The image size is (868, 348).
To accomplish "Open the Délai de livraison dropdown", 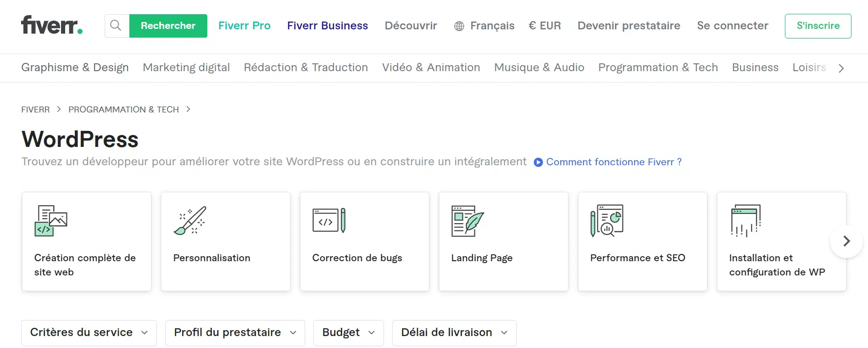I will click(x=454, y=333).
